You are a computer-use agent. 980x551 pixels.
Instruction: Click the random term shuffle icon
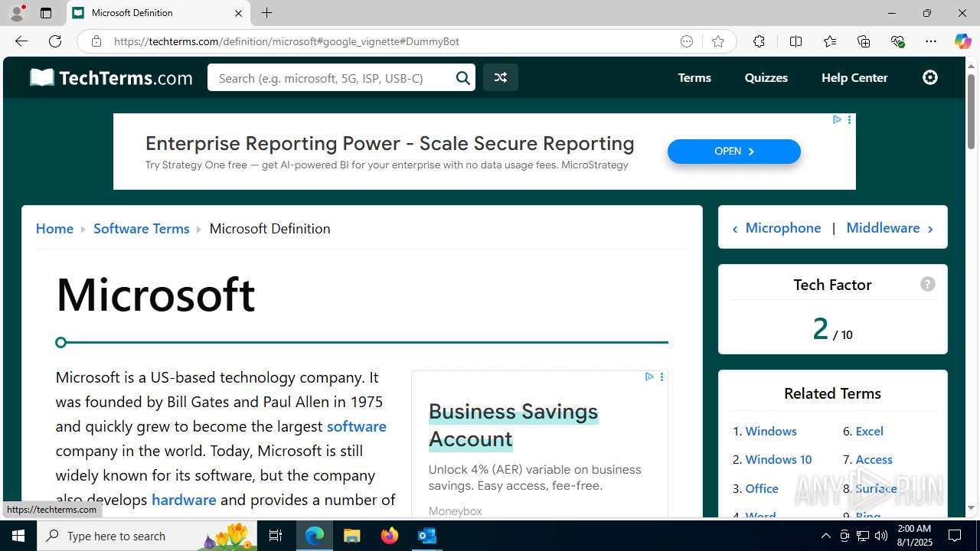[x=500, y=77]
